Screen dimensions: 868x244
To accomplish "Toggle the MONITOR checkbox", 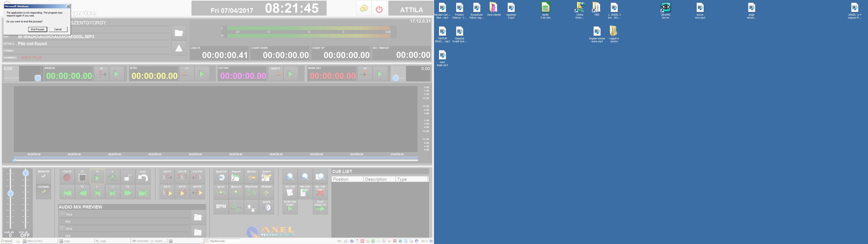I will click(43, 177).
